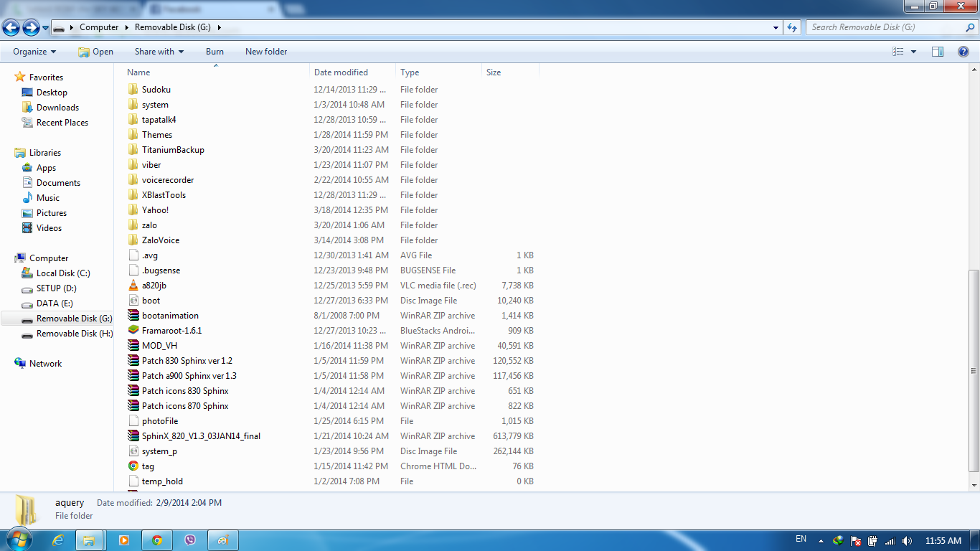Toggle the preview pane icon
980x551 pixels.
pos(937,52)
